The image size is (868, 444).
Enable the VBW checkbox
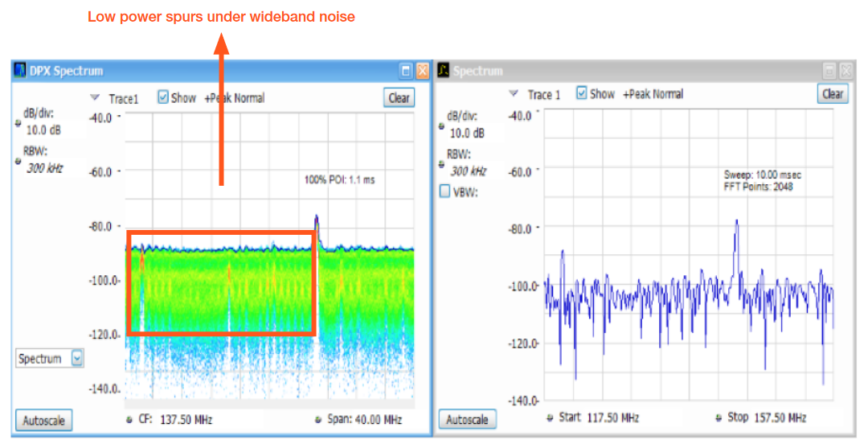(x=444, y=191)
